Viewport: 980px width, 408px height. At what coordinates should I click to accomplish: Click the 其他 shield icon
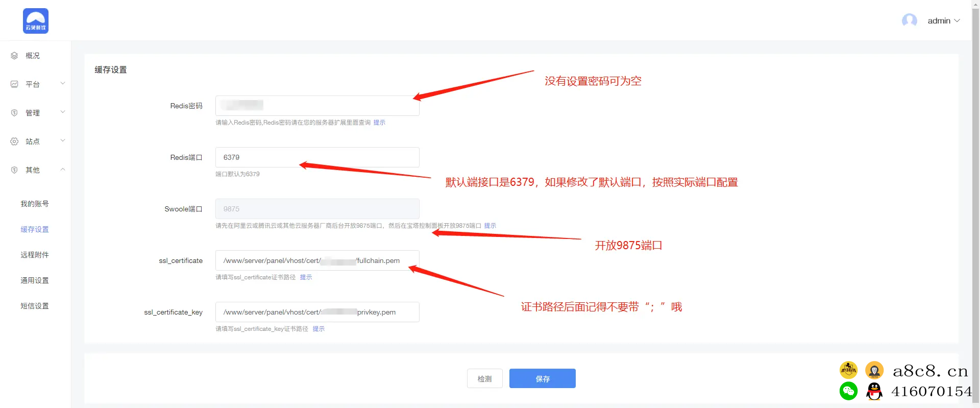point(14,170)
